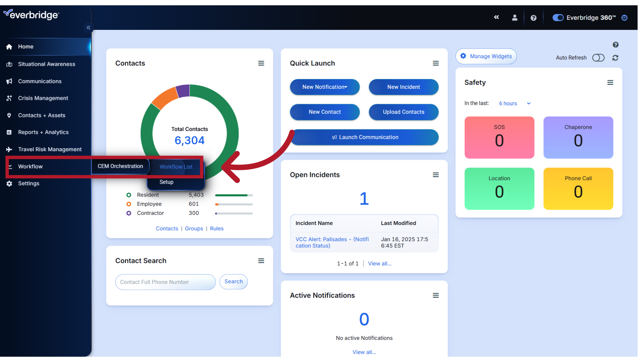Open the Contacts widget menu
Screen dimensions: 644x362
click(261, 63)
